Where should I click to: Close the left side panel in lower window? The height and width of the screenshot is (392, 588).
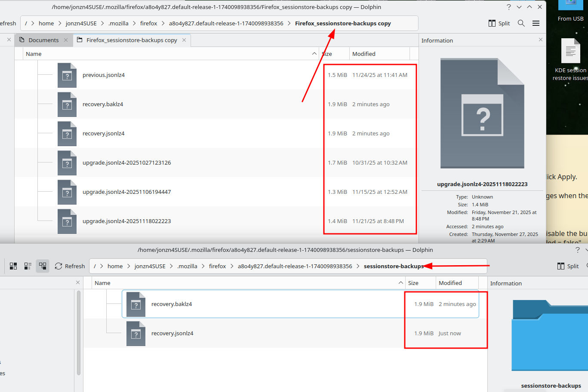pos(78,282)
